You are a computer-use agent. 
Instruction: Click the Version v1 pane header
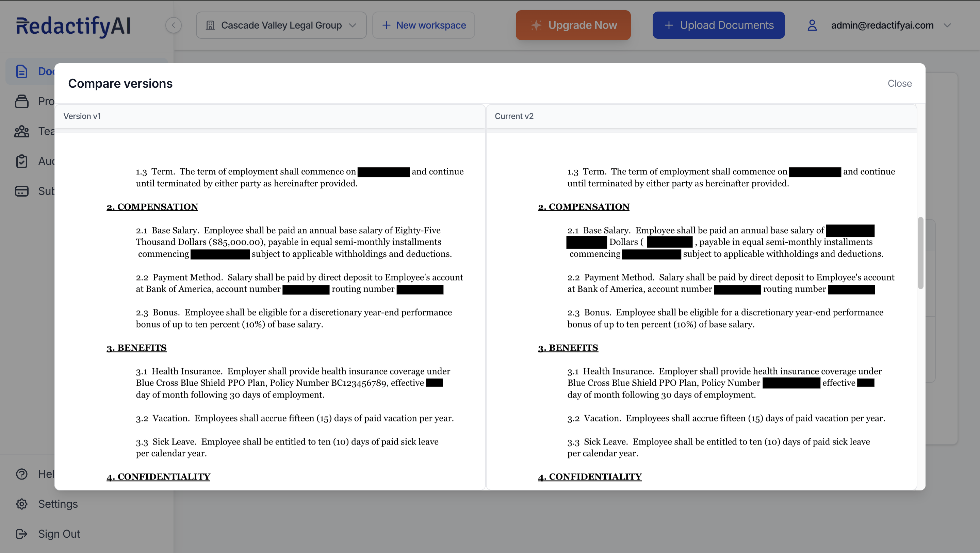click(82, 116)
